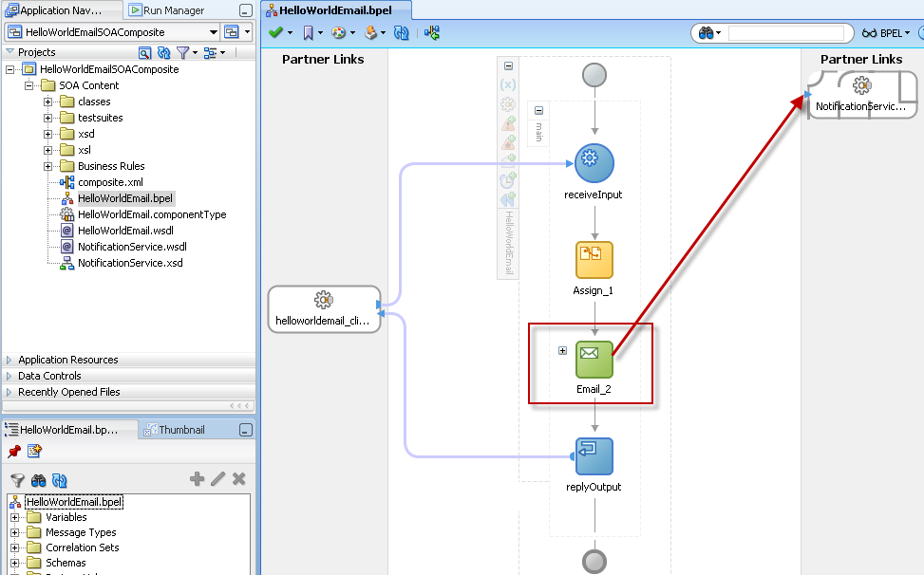Screen dimensions: 924x575
Task: Select the replyOutput activity icon
Action: click(594, 456)
